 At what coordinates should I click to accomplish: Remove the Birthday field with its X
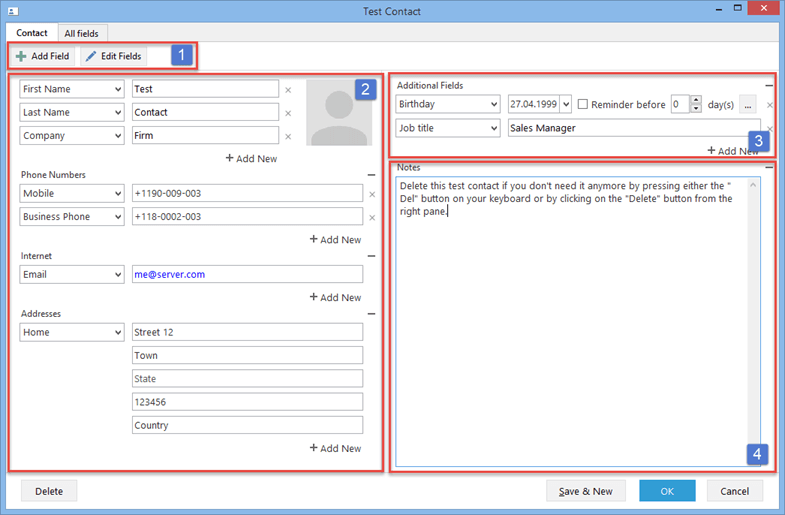click(770, 105)
